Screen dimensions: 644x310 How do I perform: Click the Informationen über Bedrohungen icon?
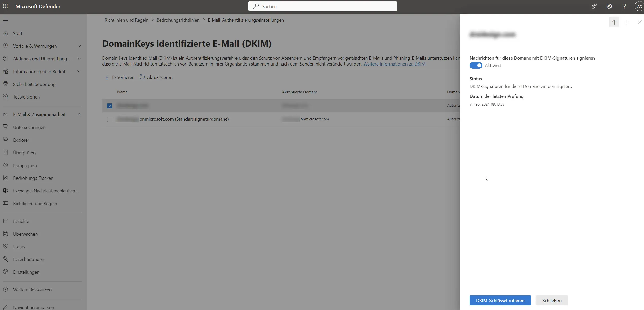pos(6,71)
